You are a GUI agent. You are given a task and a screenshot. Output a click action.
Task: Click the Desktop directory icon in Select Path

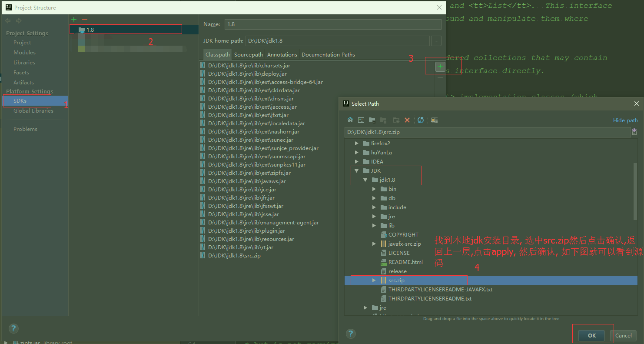[361, 120]
